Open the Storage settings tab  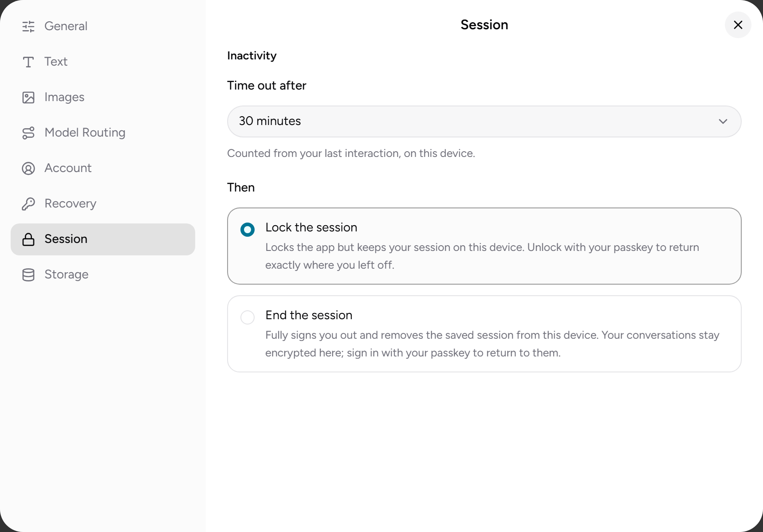click(x=103, y=275)
